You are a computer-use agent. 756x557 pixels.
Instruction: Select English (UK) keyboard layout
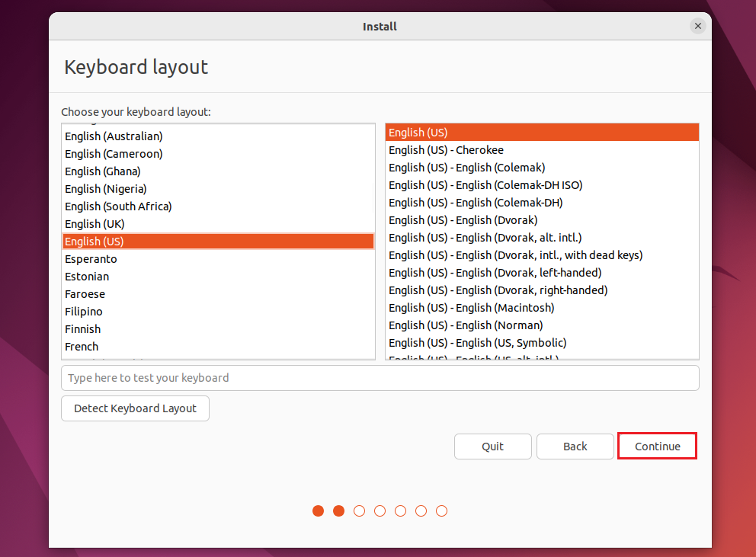(x=94, y=223)
